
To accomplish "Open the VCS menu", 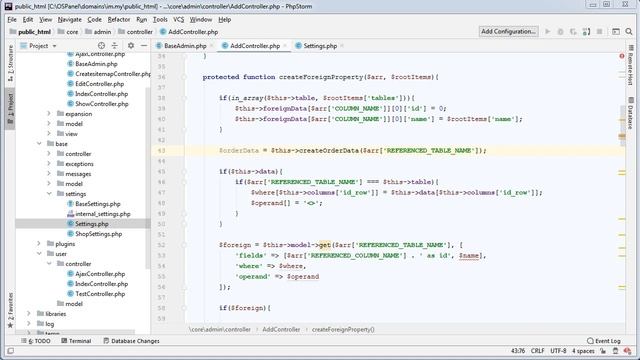I will [178, 19].
